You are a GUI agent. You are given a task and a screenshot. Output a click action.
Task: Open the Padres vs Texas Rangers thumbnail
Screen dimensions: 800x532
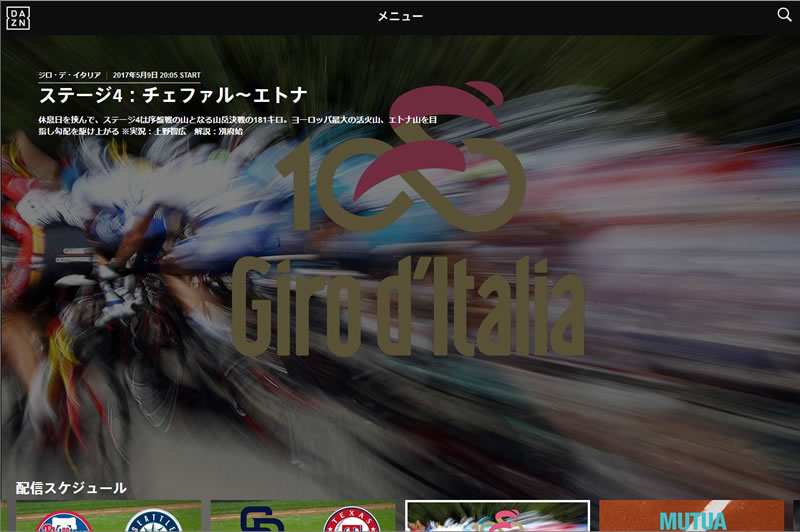coord(303,516)
